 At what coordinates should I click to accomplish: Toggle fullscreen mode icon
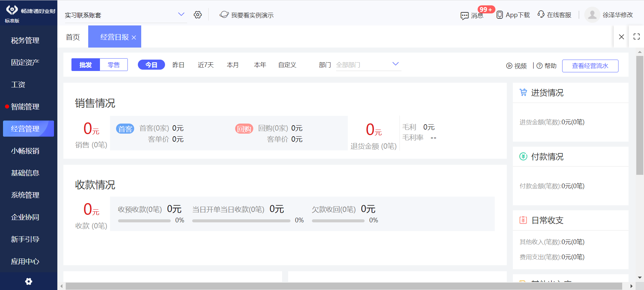pos(636,37)
